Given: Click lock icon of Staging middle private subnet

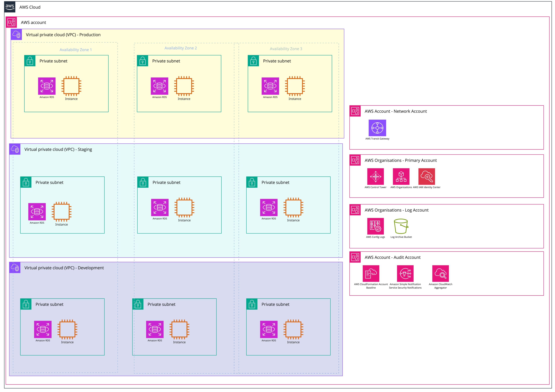Looking at the screenshot, I should click(143, 182).
